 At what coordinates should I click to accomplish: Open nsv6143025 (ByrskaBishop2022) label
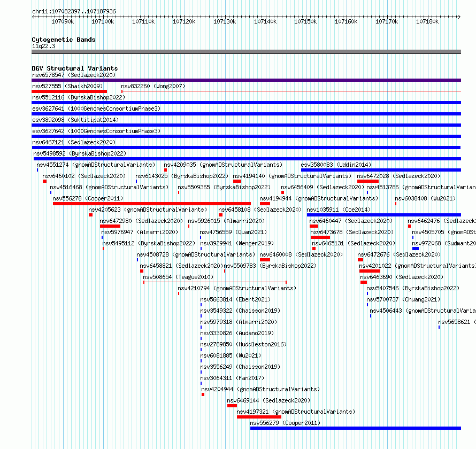coord(182,176)
